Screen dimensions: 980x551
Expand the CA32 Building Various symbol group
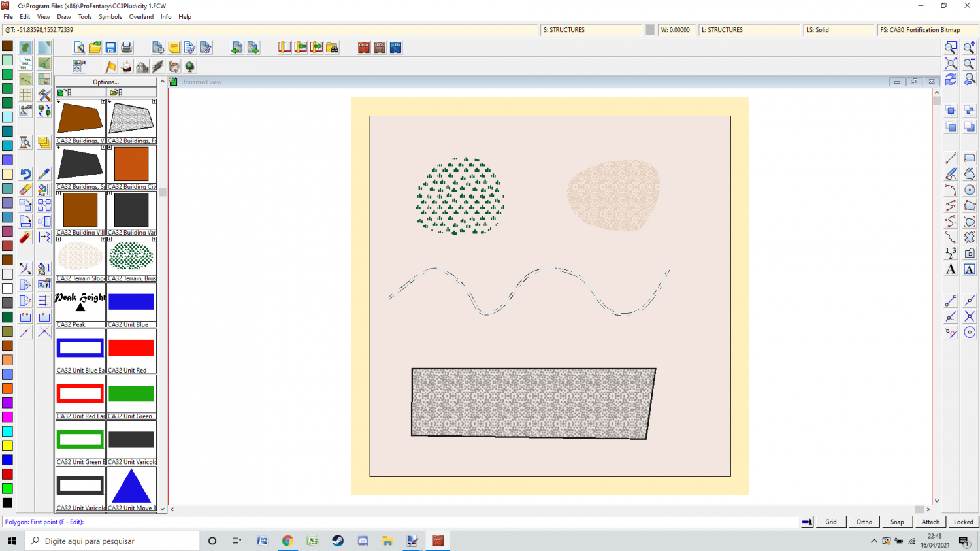coord(110,193)
